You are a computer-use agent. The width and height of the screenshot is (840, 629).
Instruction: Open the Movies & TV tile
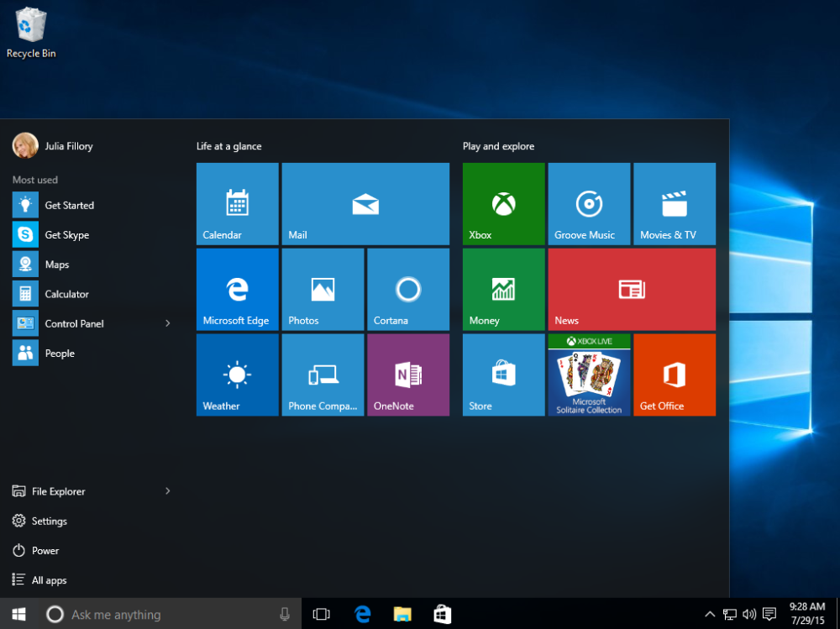coord(675,203)
